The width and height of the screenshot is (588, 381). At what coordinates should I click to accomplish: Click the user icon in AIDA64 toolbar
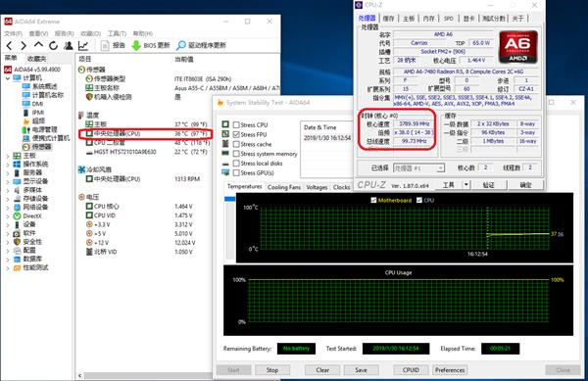click(69, 46)
